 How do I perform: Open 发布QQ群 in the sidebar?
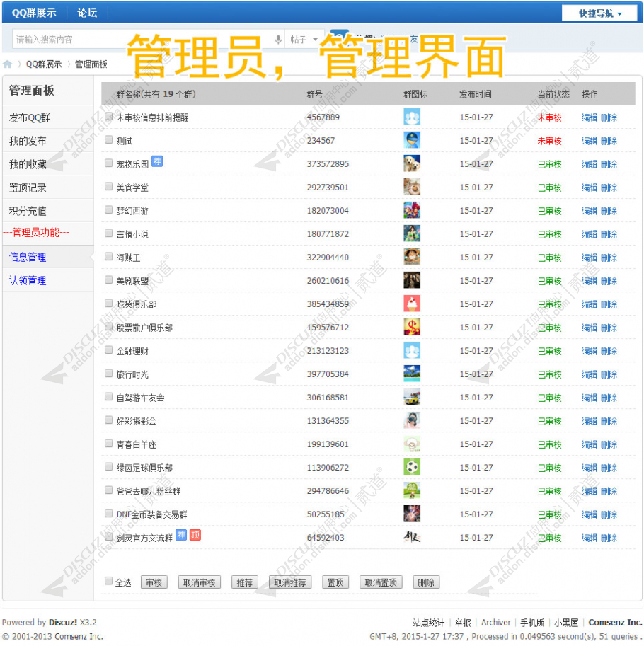(x=48, y=118)
